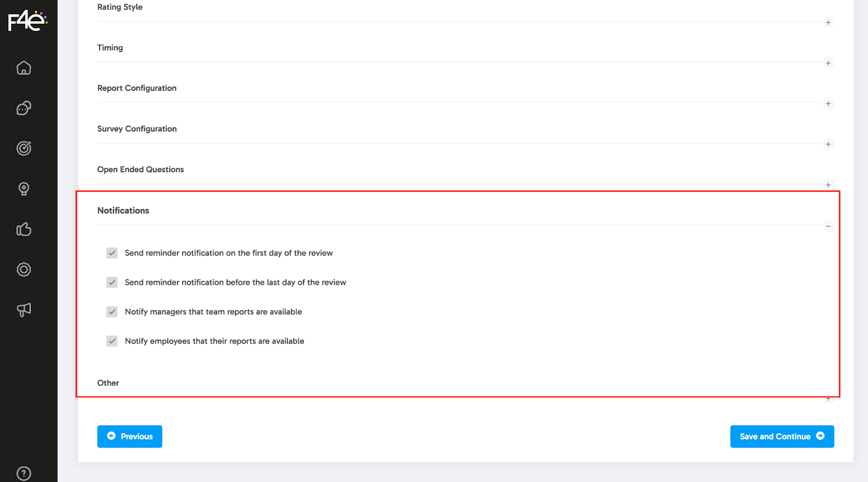Image resolution: width=868 pixels, height=482 pixels.
Task: Click the help question mark icon
Action: 24,473
